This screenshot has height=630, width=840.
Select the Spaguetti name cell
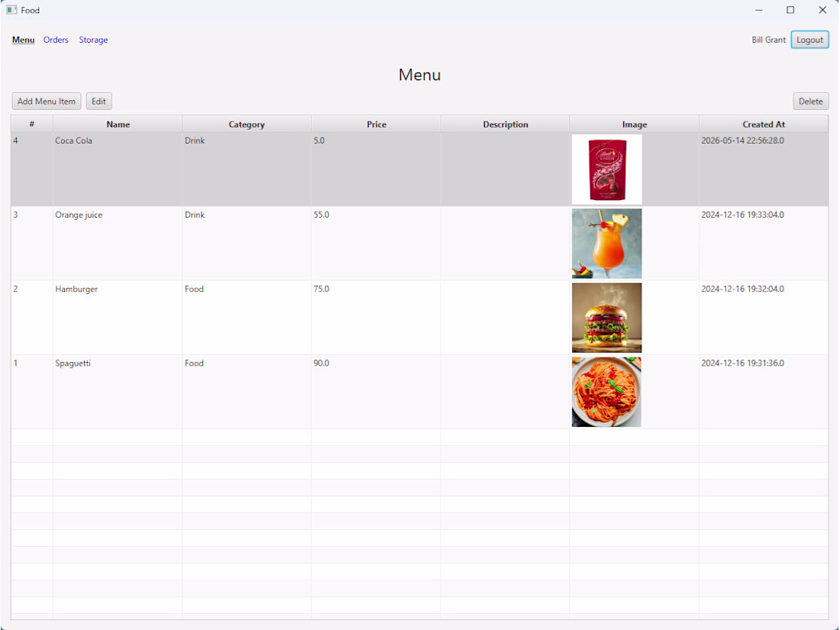[118, 392]
